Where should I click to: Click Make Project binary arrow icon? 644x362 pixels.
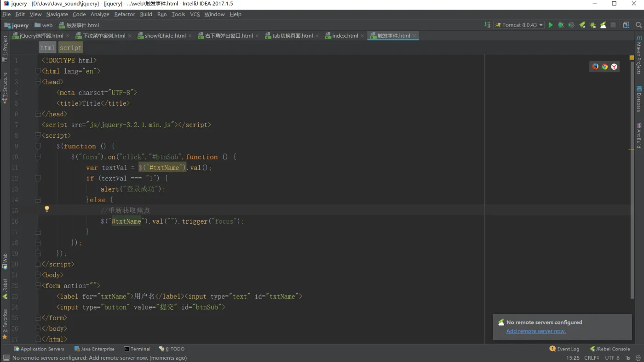coord(487,25)
